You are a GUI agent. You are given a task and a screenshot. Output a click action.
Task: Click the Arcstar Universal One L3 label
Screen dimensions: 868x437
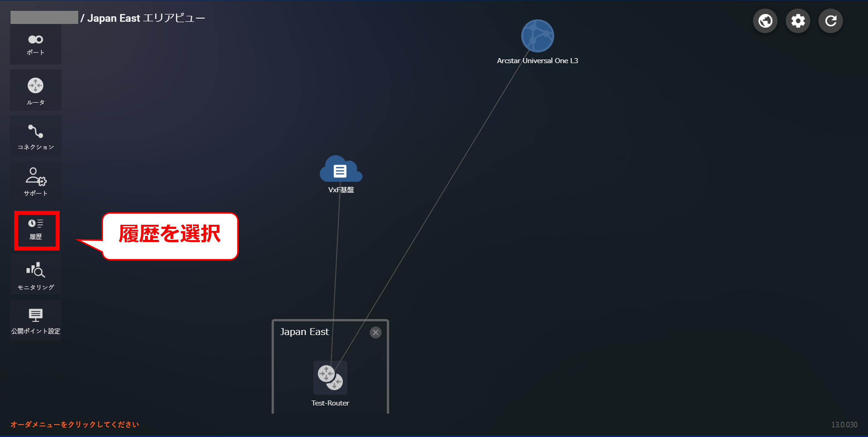click(x=537, y=61)
